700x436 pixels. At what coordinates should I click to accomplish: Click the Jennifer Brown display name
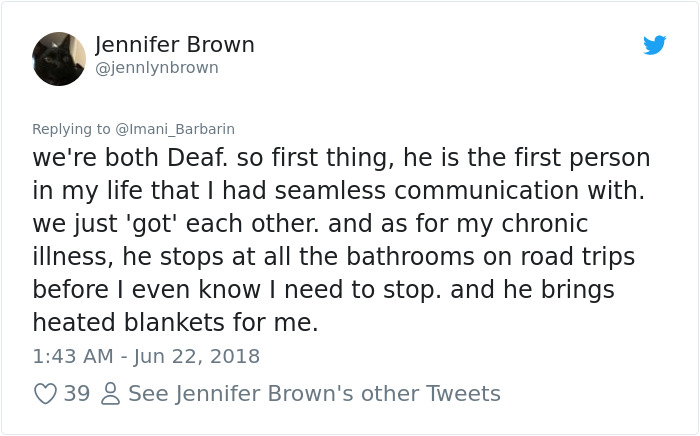pyautogui.click(x=175, y=45)
